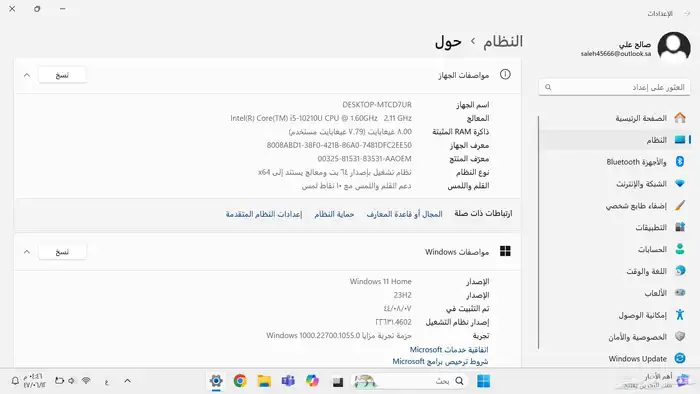Open the notification bell in the system tray
This screenshot has height=394, width=700.
(x=15, y=381)
